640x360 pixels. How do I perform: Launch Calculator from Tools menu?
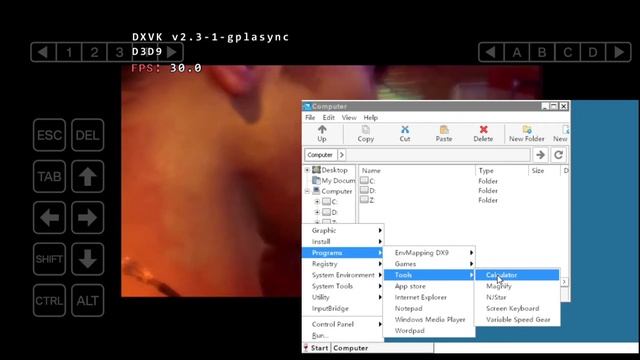pyautogui.click(x=517, y=275)
